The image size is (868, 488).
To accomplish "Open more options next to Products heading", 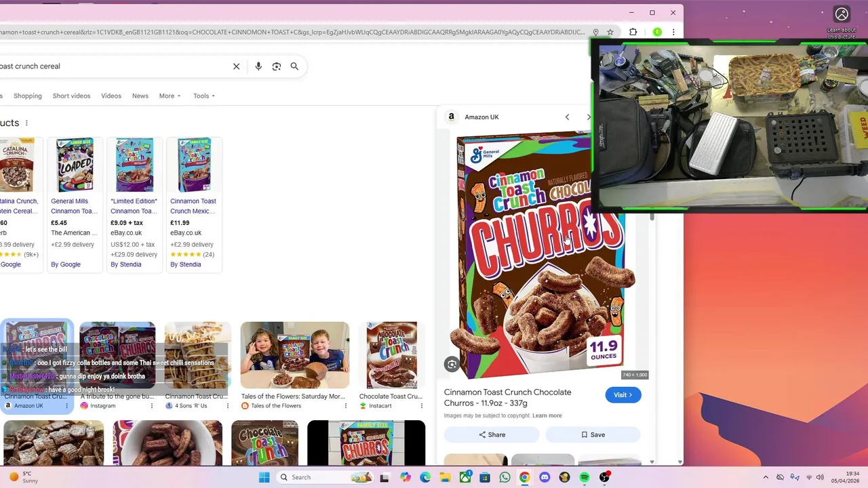I will pos(26,123).
